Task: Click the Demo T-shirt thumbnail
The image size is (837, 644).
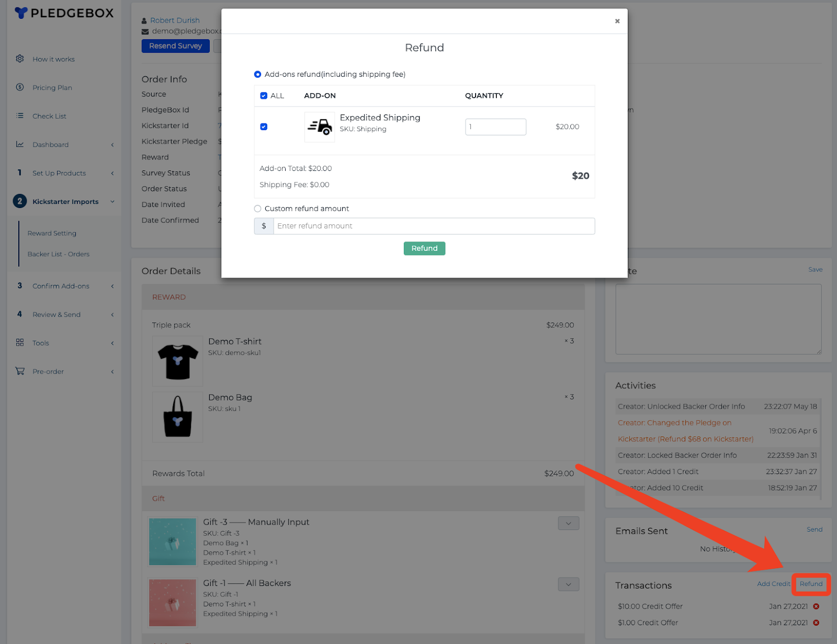Action: (178, 361)
